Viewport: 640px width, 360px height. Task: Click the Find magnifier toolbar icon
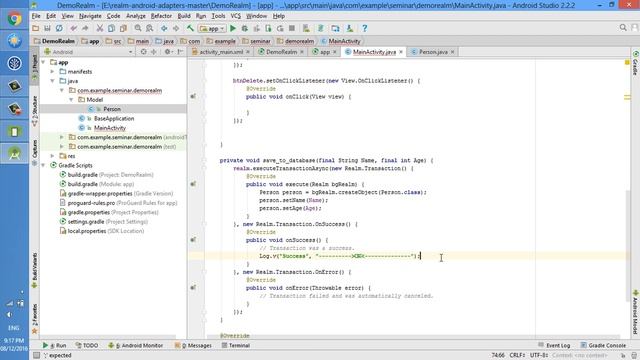pyautogui.click(x=138, y=29)
